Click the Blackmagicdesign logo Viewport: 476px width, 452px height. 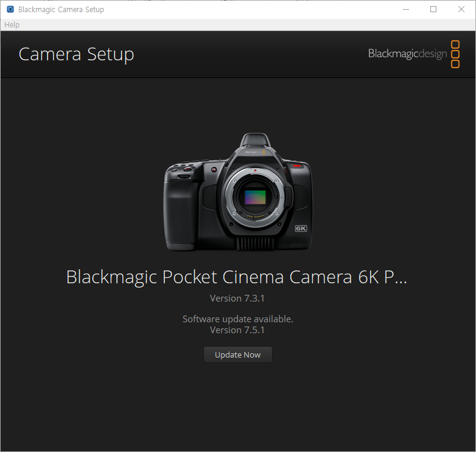point(414,54)
